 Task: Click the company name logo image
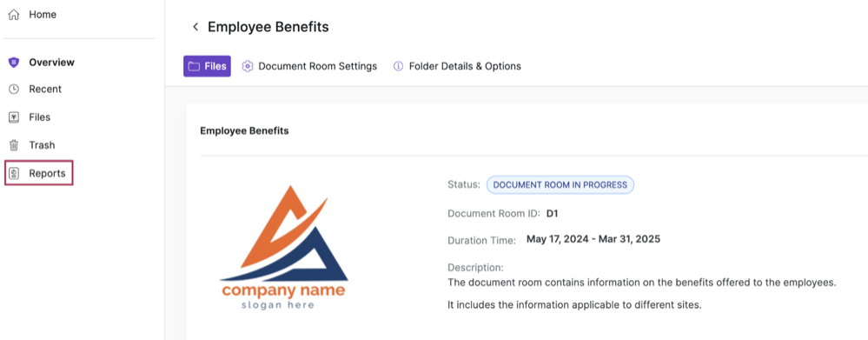[x=284, y=247]
